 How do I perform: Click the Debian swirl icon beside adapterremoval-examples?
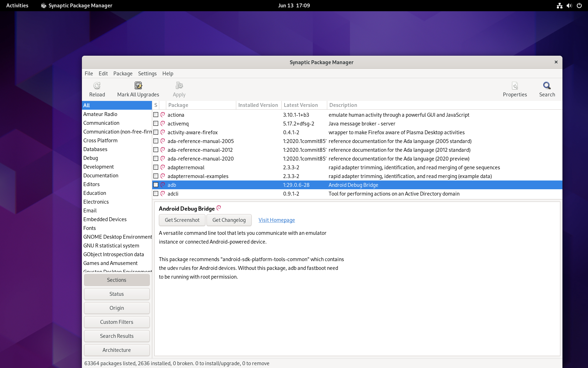163,176
